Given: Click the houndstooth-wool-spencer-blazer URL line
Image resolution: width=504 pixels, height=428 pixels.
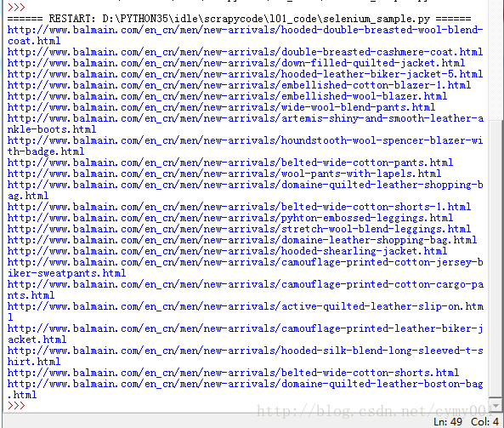Looking at the screenshot, I should [x=245, y=140].
